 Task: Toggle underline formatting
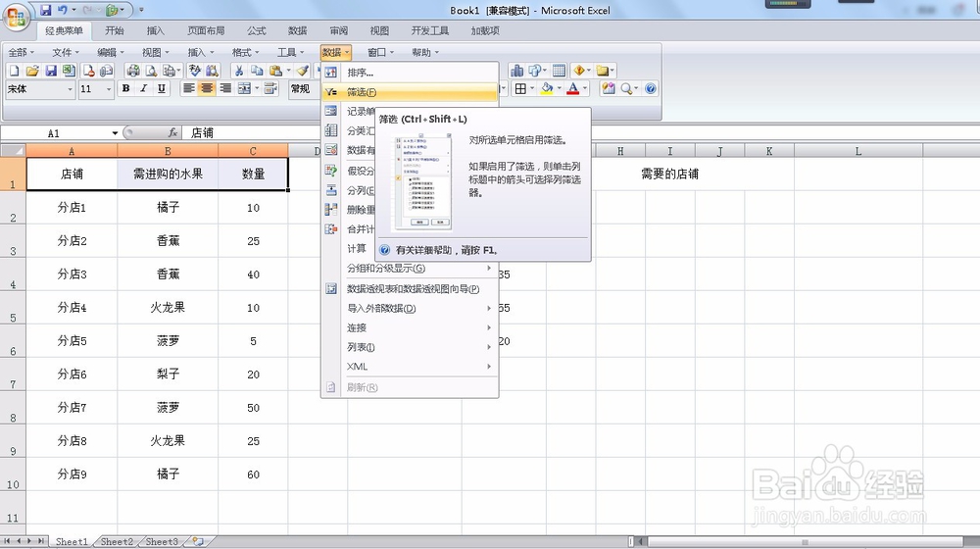coord(162,89)
